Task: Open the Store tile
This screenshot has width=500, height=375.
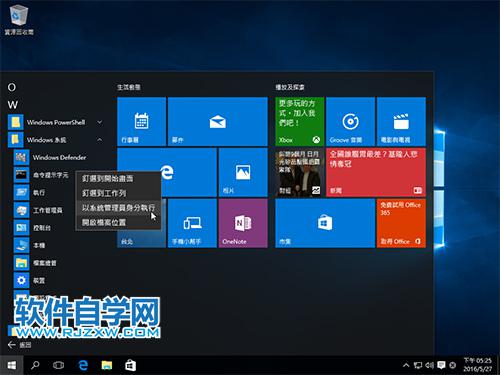Action: coord(325,223)
